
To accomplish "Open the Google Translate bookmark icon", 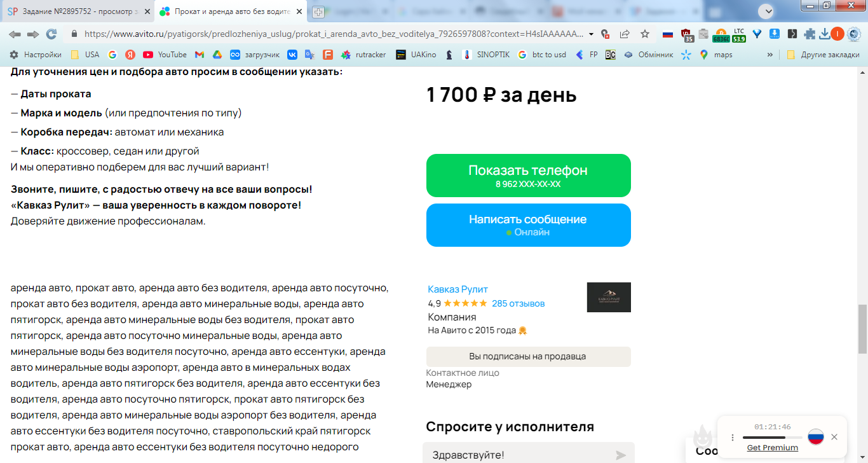I will point(310,55).
